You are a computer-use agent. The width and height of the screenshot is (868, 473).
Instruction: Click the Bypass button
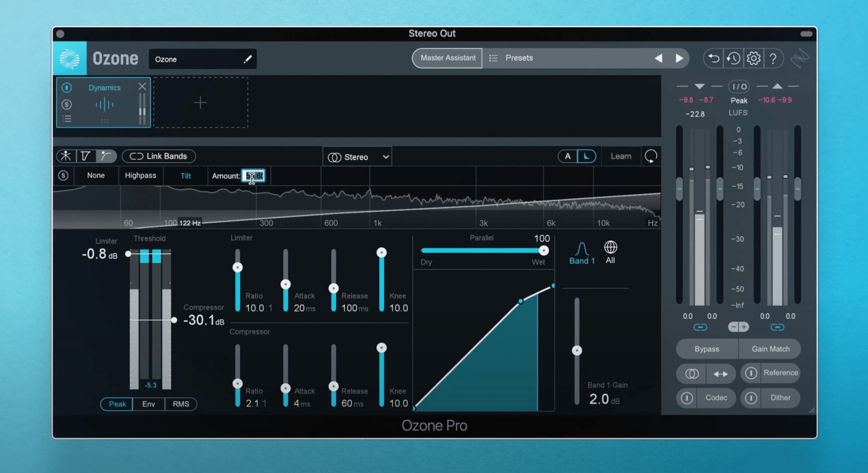pos(707,349)
